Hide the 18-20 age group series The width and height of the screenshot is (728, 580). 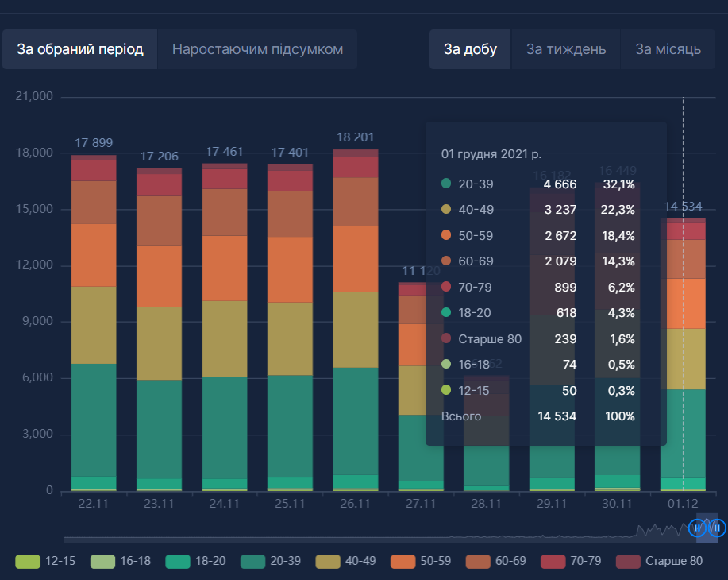click(197, 561)
